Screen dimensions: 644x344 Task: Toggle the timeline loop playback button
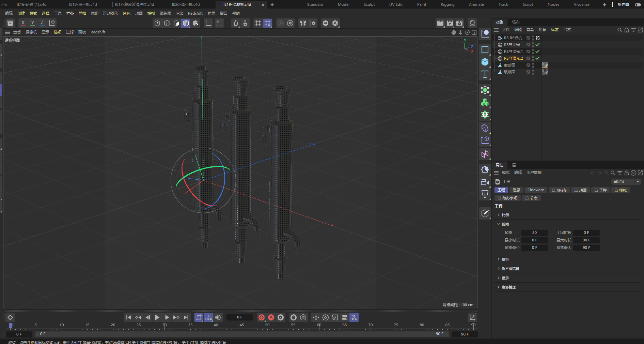tap(199, 317)
